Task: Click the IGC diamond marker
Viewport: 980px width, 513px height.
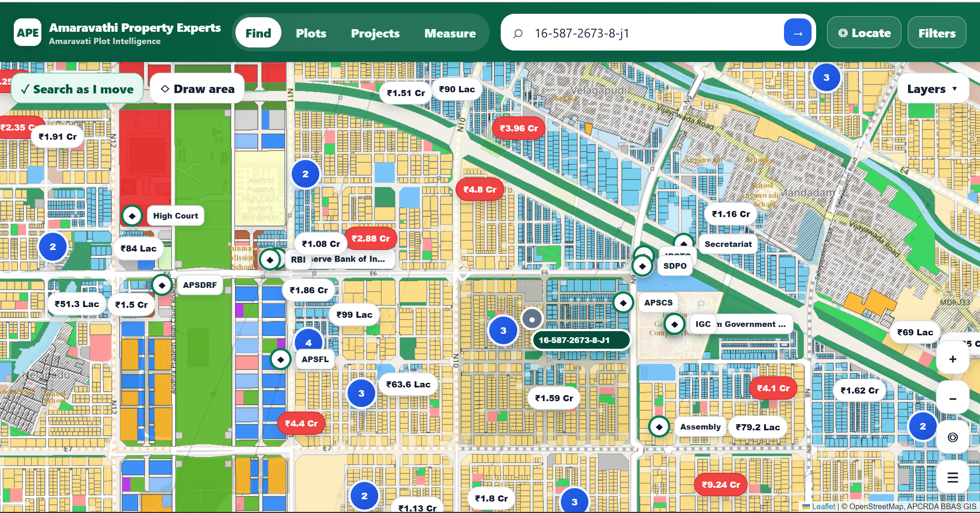Action: pos(675,324)
